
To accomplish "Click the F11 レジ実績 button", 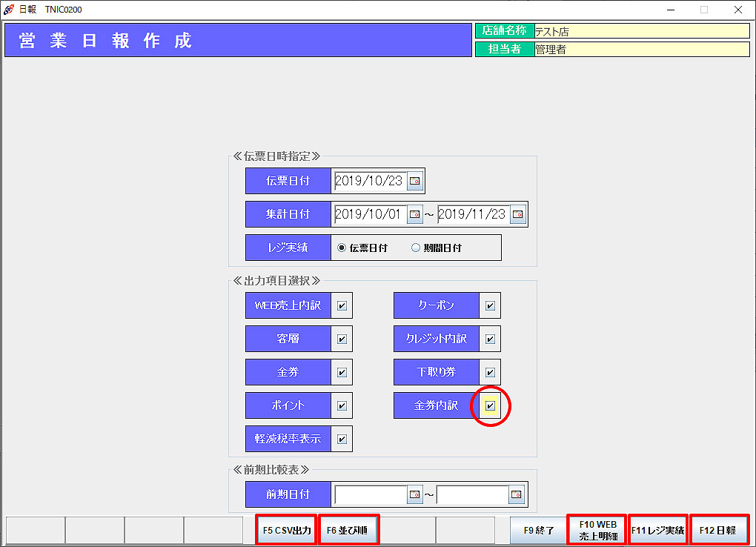I will (657, 530).
